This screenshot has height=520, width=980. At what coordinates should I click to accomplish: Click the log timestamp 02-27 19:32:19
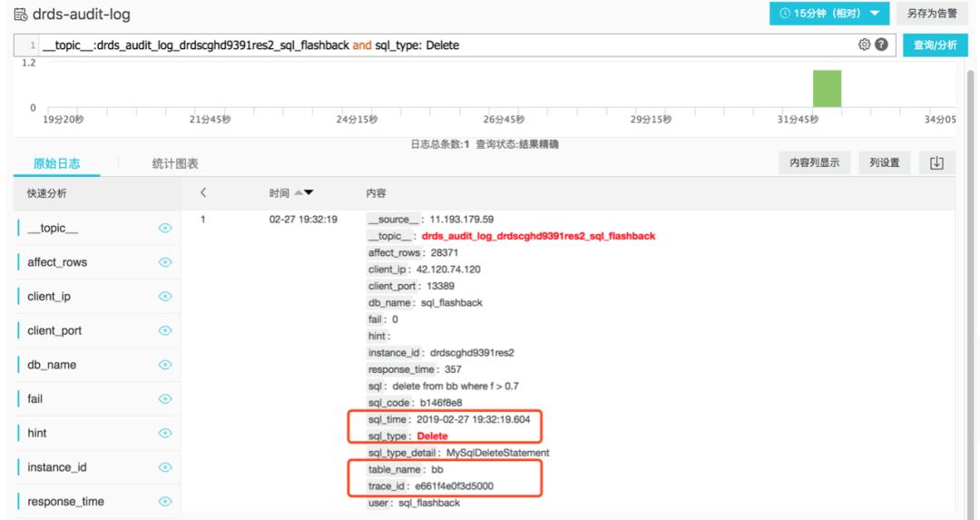tap(303, 220)
